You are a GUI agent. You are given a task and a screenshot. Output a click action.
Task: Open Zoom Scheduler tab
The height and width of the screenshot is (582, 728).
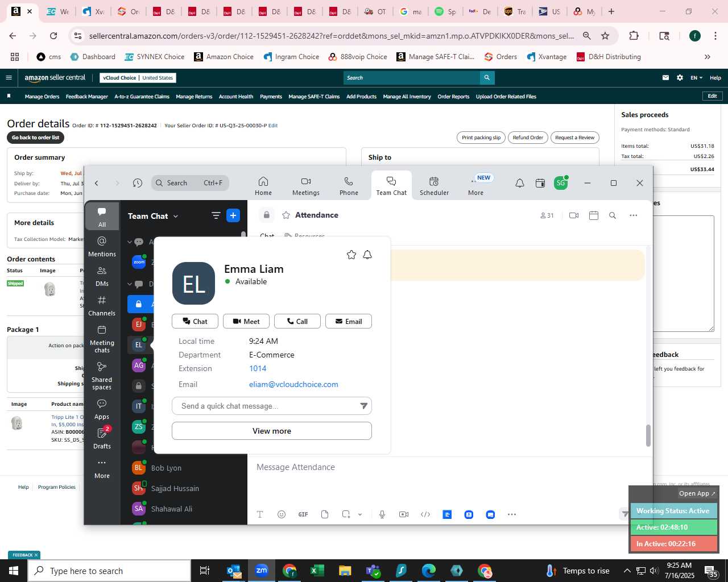(x=434, y=186)
